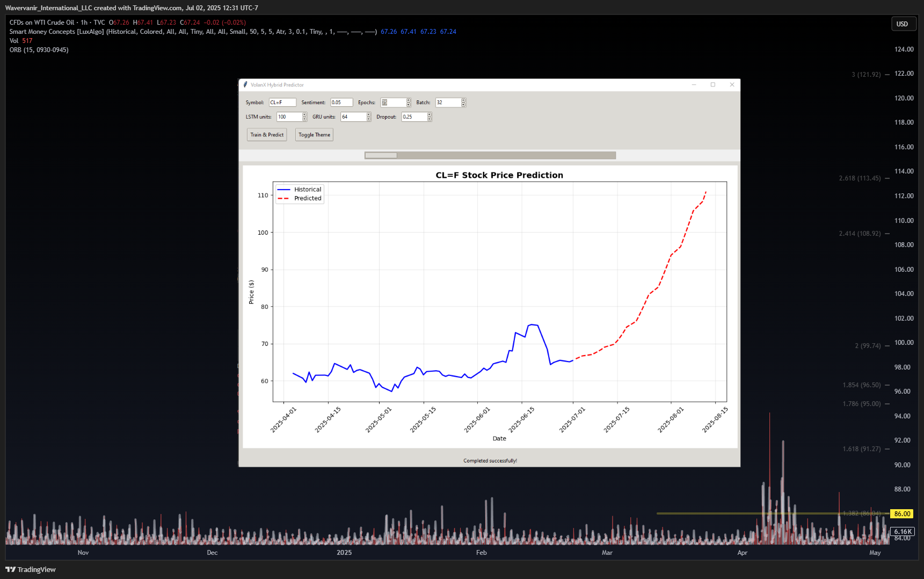The image size is (924, 579).
Task: Click the VolanX Hybrid Predictor title text
Action: click(x=277, y=85)
